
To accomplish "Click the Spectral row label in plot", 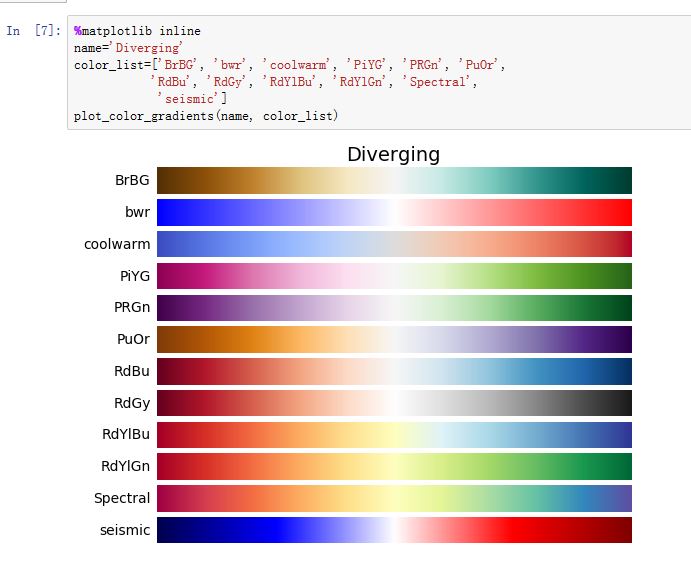I will pyautogui.click(x=122, y=498).
